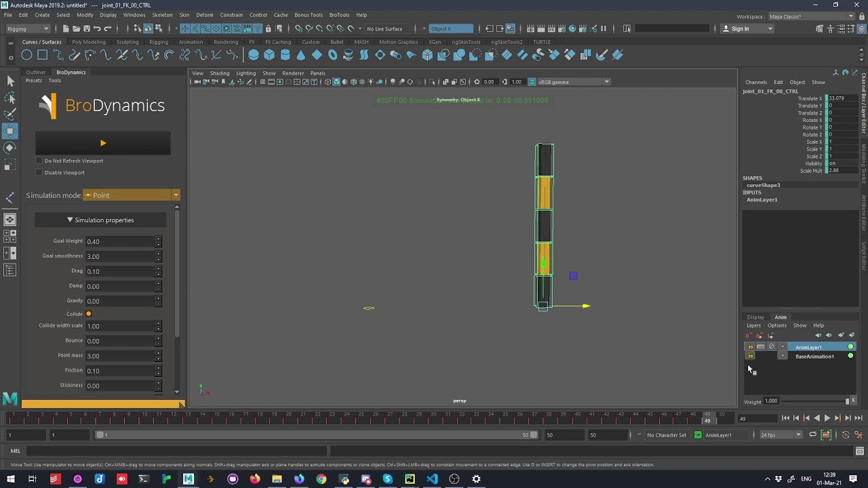Open Simulation mode Point dropdown
Viewport: 868px width, 488px height.
click(131, 195)
